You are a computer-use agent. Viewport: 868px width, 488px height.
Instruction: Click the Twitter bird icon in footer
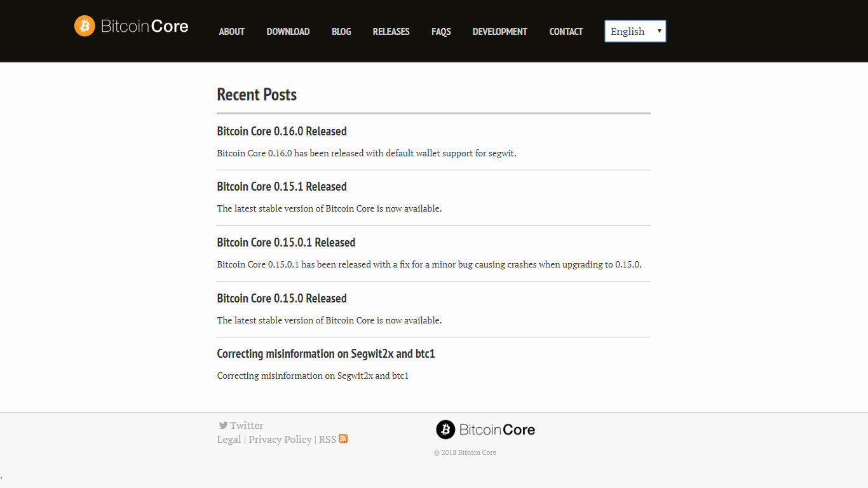coord(223,425)
